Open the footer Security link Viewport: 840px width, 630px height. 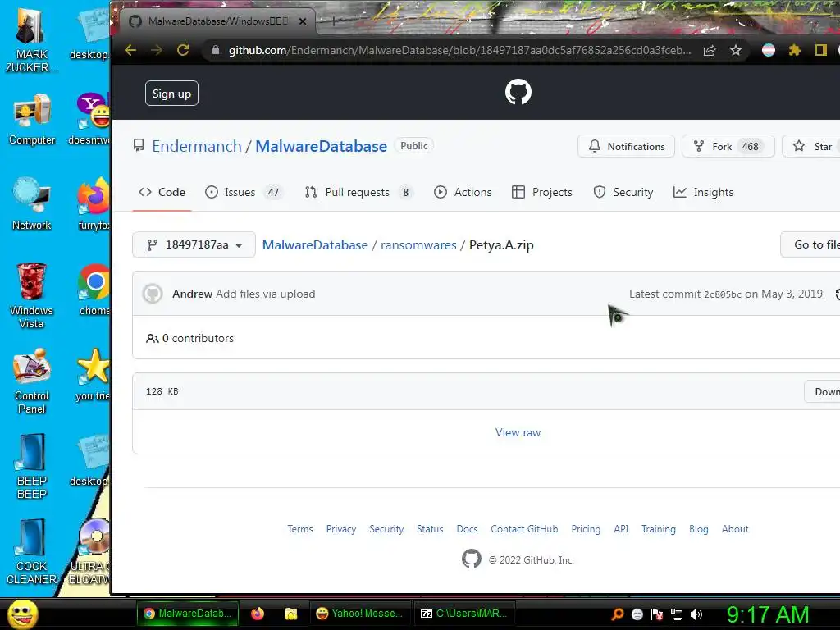pos(386,529)
